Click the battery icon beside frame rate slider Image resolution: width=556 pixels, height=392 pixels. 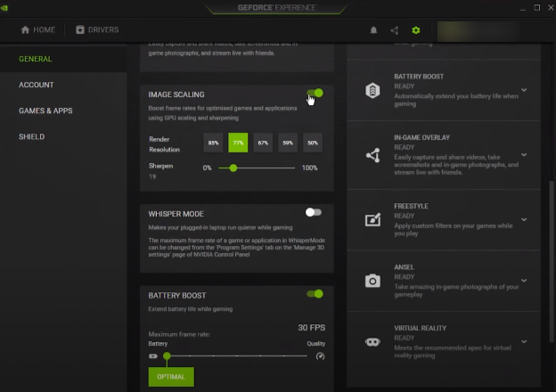(153, 355)
